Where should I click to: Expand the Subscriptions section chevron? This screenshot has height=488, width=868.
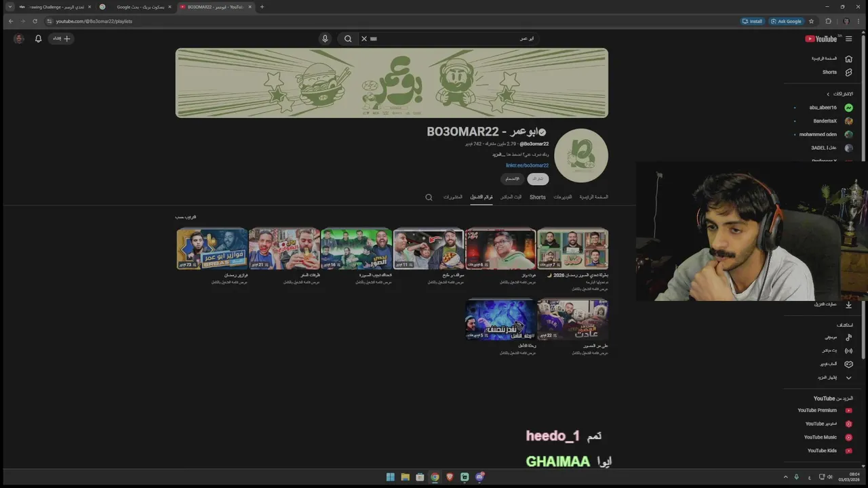coord(828,94)
